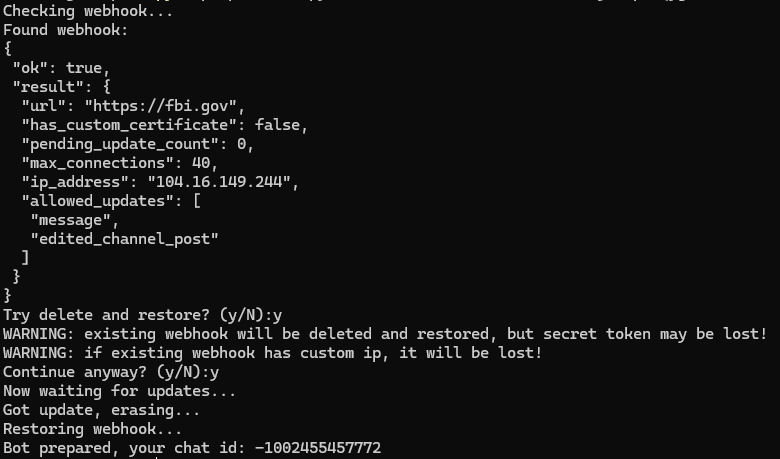Click the "allowed_updates" key

[98, 200]
